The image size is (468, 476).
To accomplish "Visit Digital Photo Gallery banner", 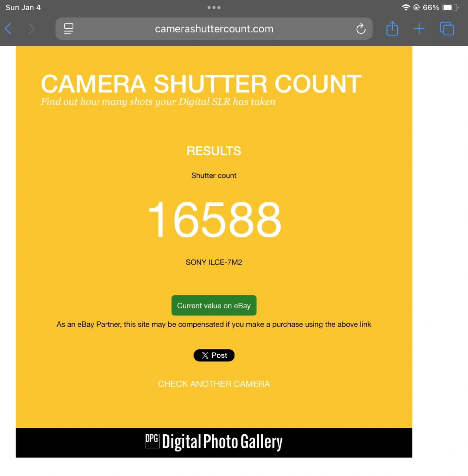I will coord(214,443).
